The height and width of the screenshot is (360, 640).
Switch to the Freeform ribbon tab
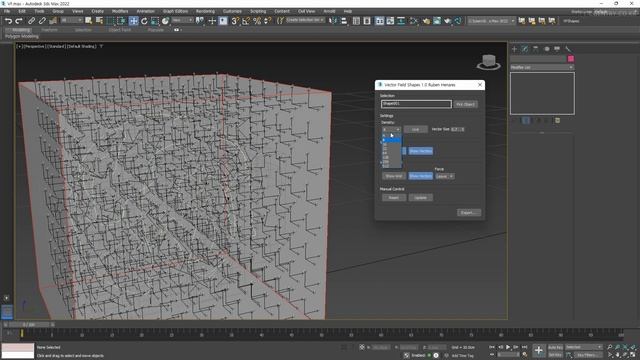pyautogui.click(x=49, y=30)
